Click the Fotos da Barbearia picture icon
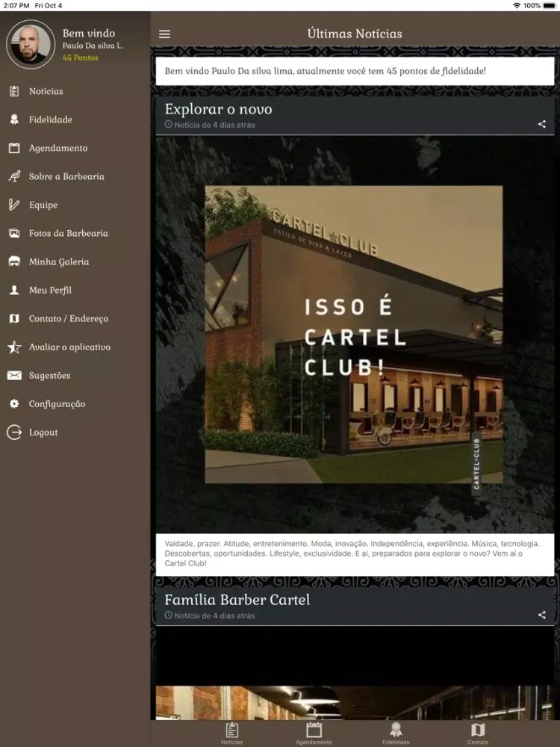Image resolution: width=560 pixels, height=747 pixels. 14,233
